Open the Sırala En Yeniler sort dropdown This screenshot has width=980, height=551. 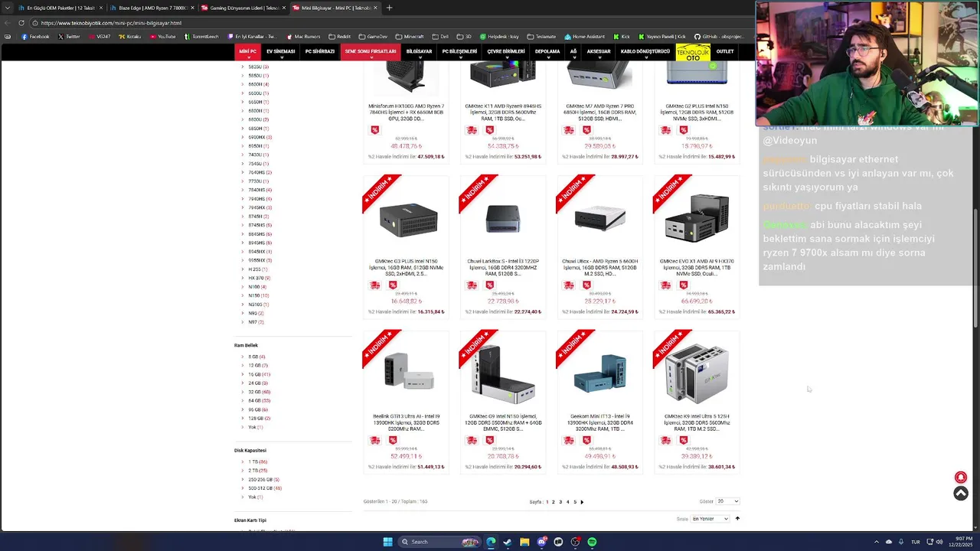click(710, 519)
